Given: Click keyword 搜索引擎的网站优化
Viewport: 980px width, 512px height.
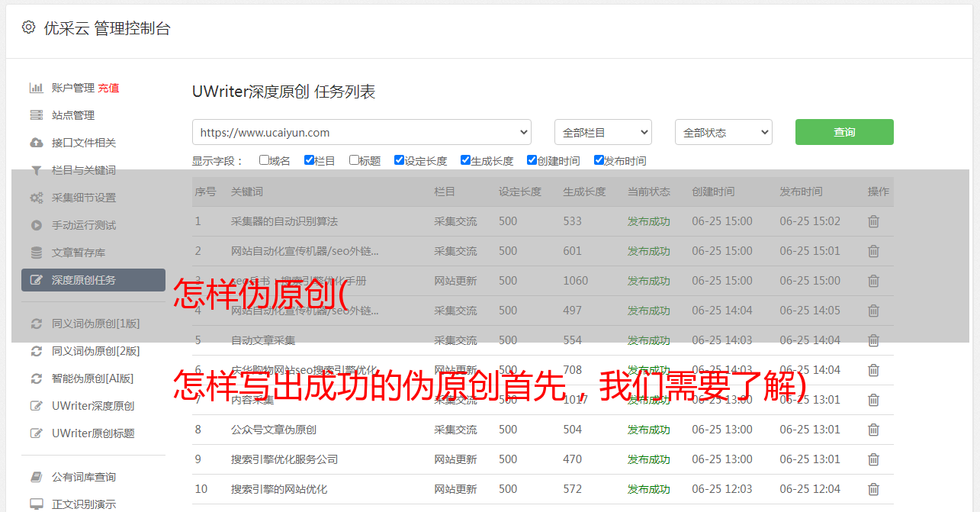Looking at the screenshot, I should (x=279, y=489).
